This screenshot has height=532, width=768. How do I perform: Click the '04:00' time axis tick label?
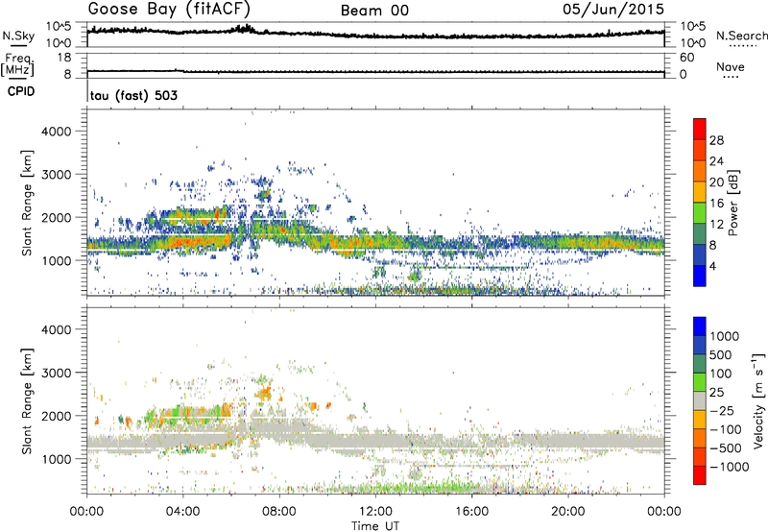pos(182,512)
